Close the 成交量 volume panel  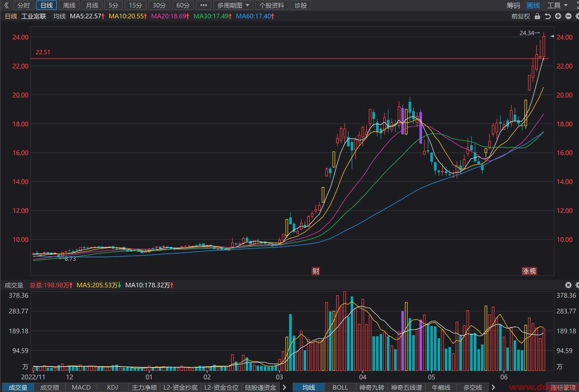[568, 285]
